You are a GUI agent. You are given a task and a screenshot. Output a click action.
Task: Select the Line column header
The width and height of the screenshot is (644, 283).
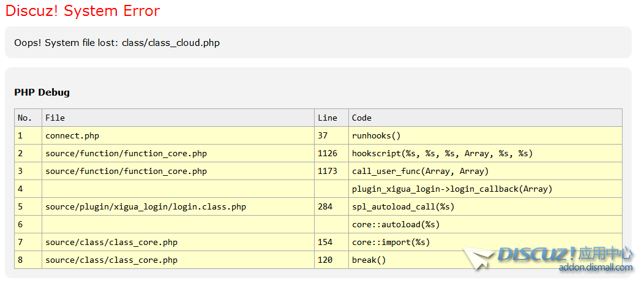(x=328, y=118)
